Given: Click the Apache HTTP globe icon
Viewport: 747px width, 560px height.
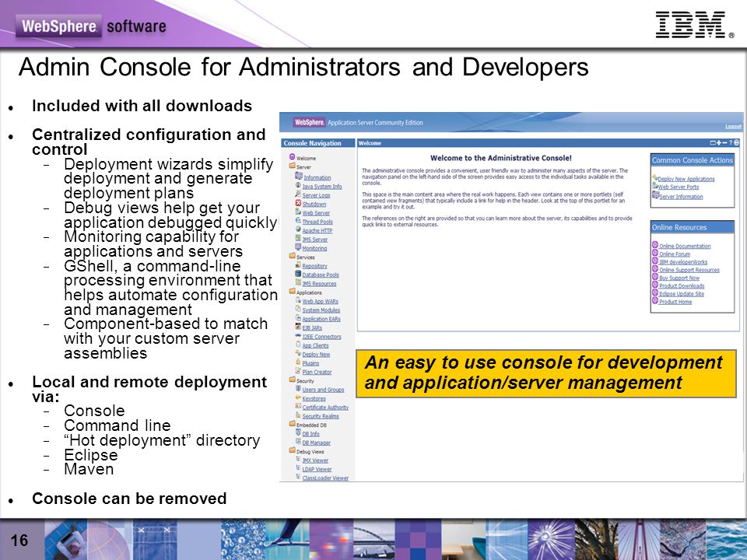Looking at the screenshot, I should point(298,229).
